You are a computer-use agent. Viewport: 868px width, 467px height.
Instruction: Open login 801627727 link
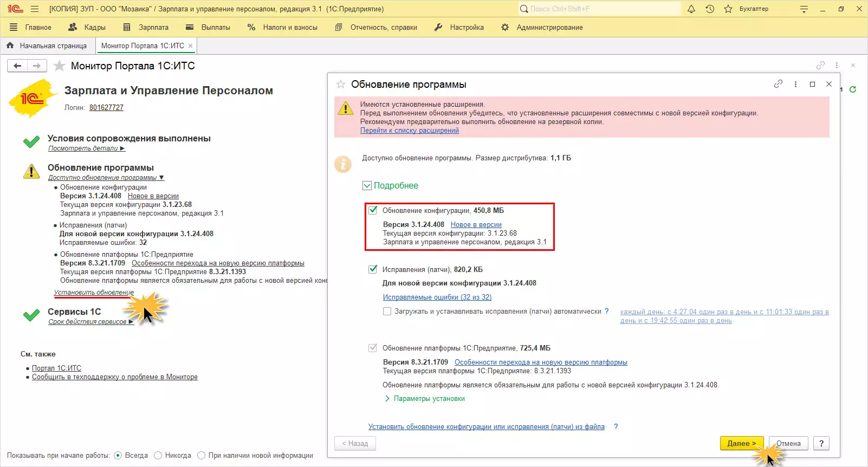click(106, 108)
